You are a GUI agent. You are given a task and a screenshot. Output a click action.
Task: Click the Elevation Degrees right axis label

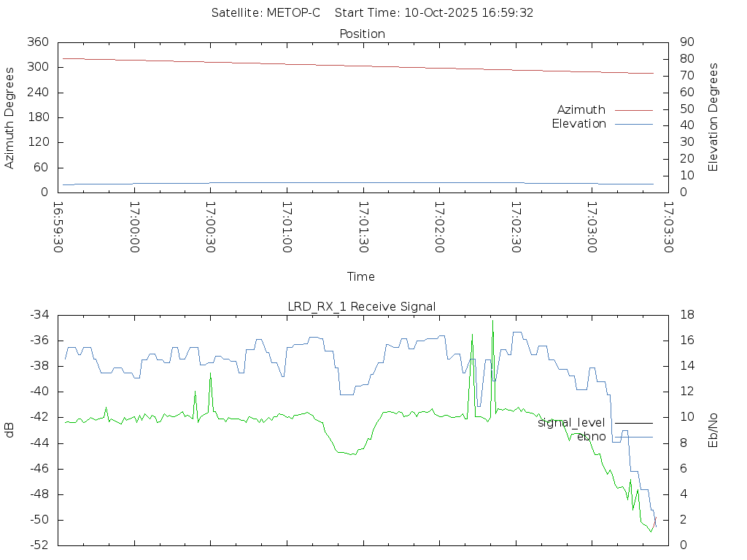(x=713, y=117)
